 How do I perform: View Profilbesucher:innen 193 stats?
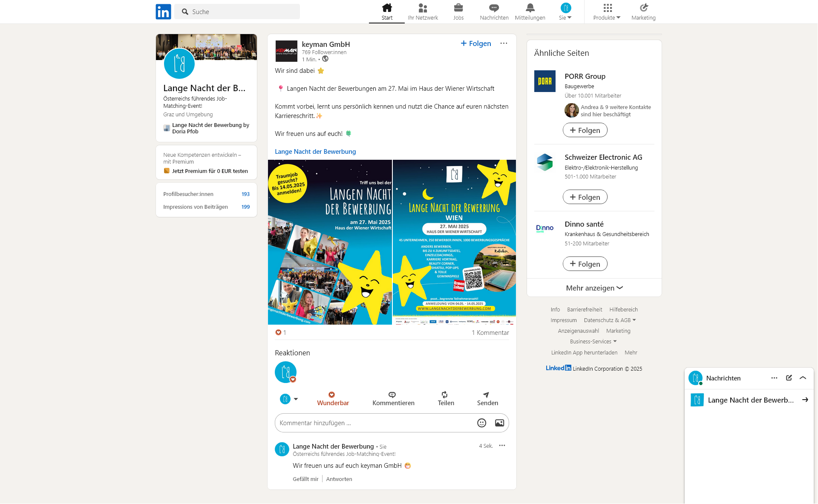[x=206, y=194]
